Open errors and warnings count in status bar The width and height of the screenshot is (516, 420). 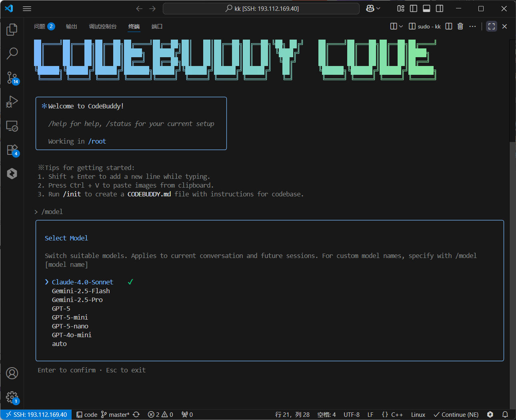tap(160, 414)
